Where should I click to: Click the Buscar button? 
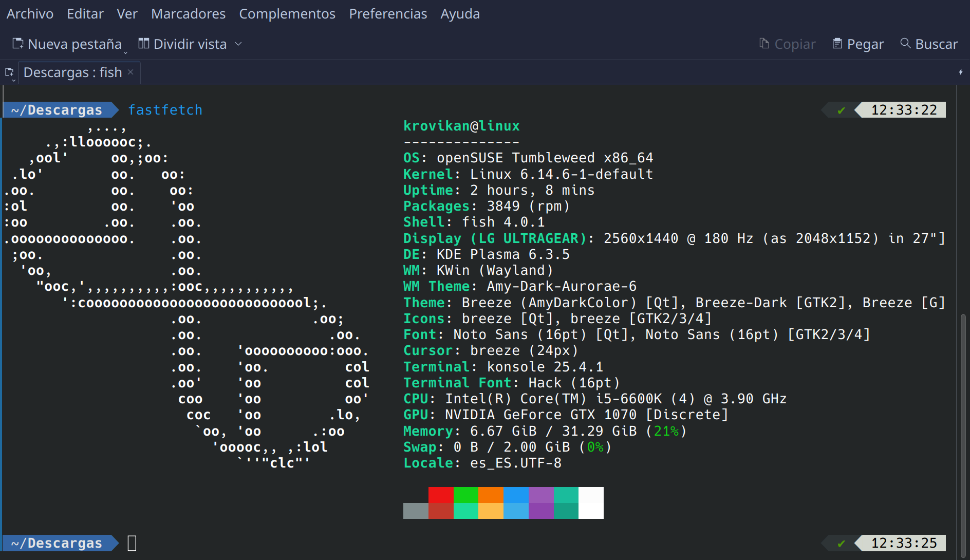click(929, 44)
